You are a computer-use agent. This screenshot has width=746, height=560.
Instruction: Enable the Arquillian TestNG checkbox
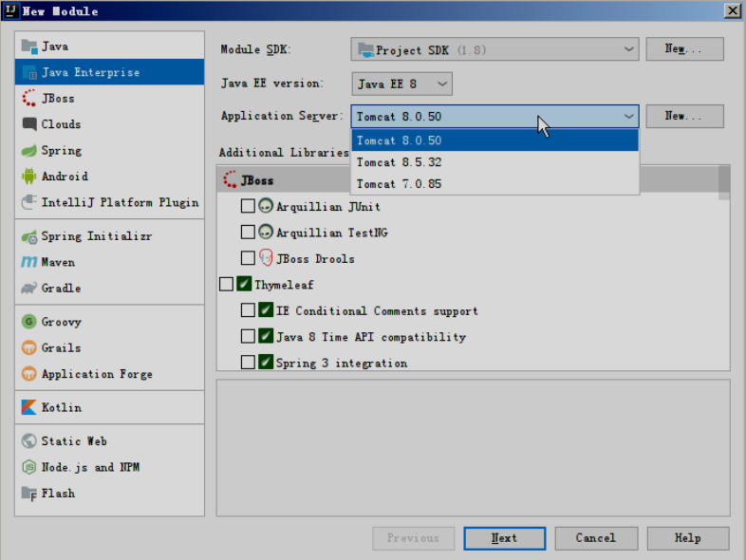248,233
